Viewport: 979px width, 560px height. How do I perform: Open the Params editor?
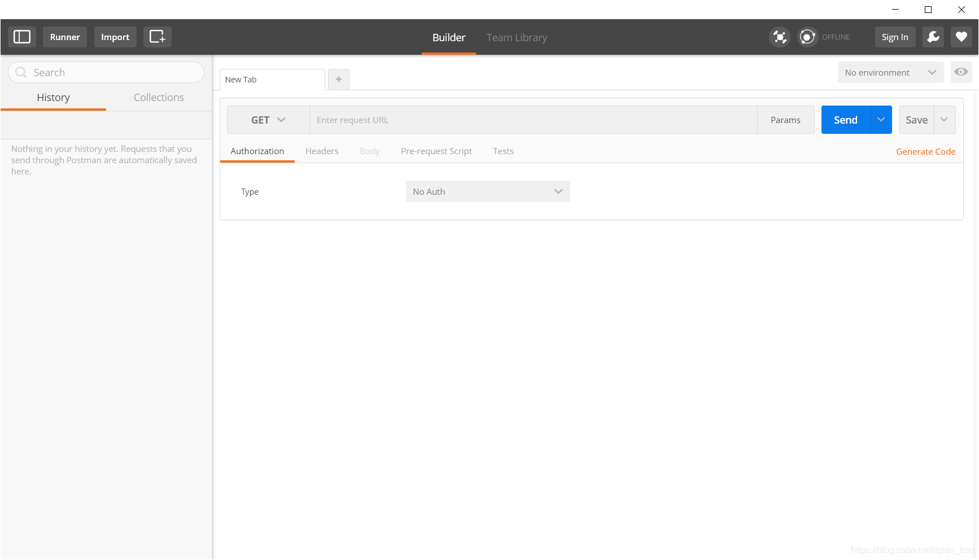point(785,120)
